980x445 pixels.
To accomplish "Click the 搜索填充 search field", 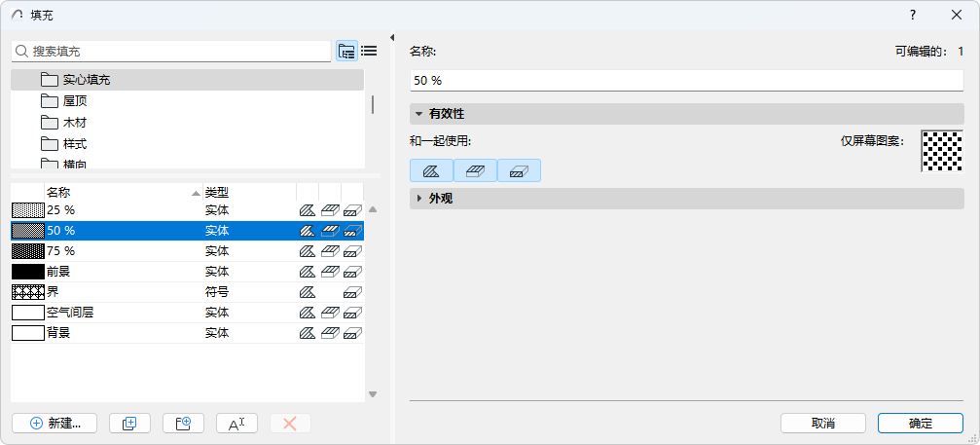I will [175, 51].
